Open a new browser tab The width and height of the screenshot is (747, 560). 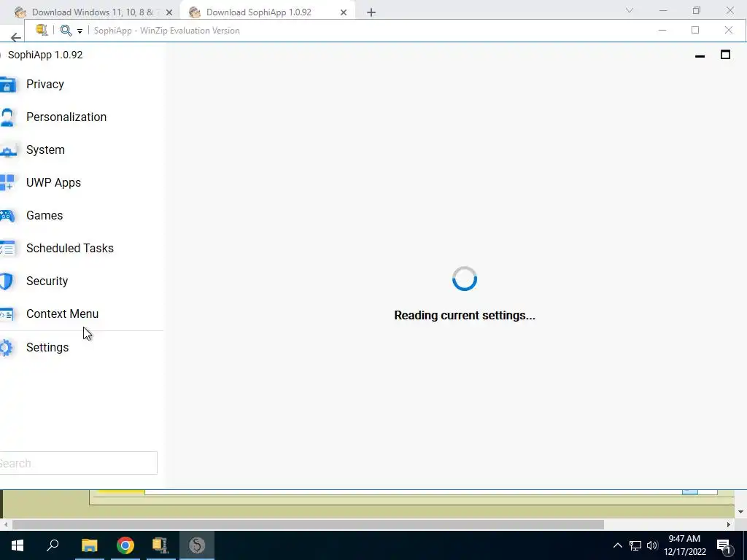371,12
